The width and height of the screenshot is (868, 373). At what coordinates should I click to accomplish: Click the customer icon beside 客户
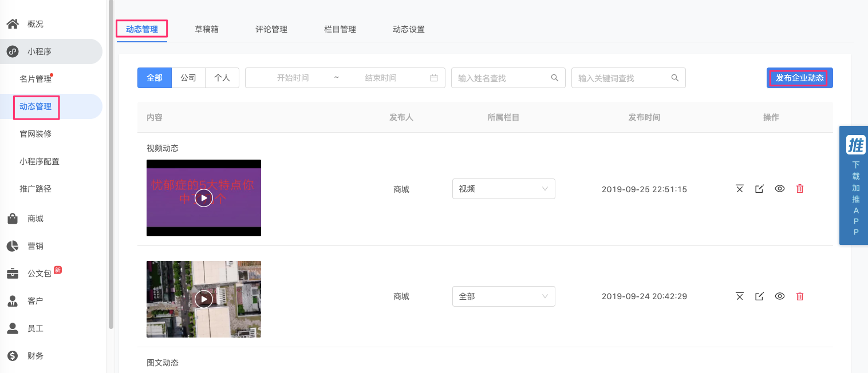pyautogui.click(x=13, y=301)
